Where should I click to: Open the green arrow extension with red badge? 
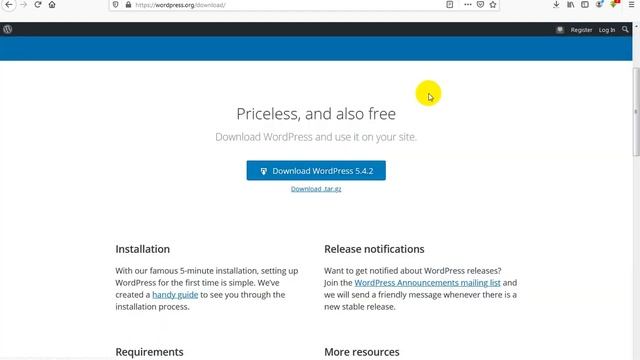click(x=614, y=4)
